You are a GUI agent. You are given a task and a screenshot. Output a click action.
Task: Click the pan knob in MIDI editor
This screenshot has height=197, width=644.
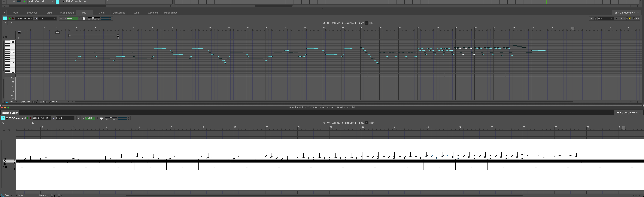click(x=84, y=19)
